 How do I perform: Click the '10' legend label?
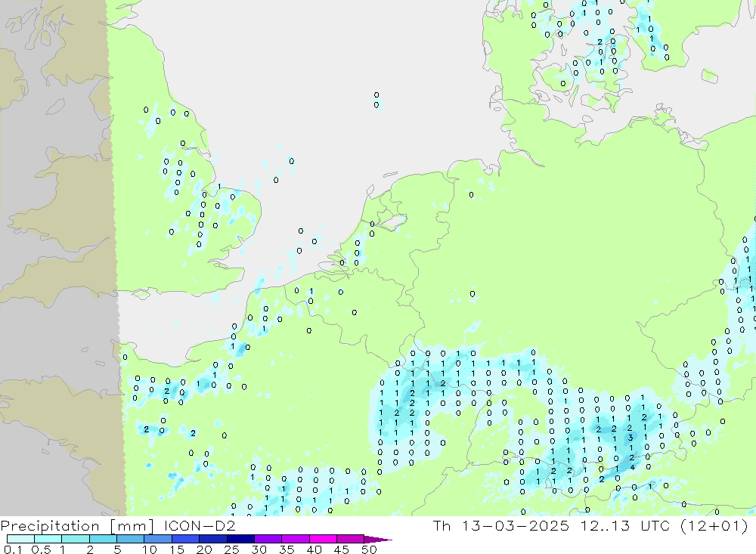click(149, 549)
